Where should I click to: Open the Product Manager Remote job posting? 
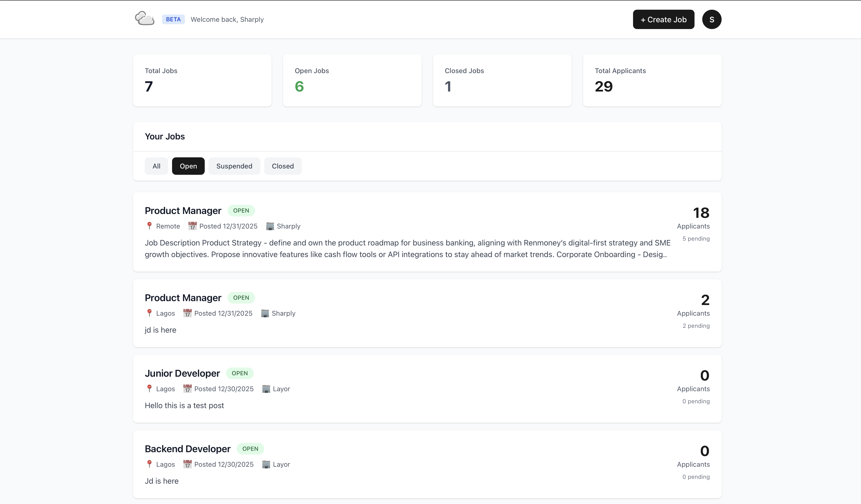[x=183, y=210]
